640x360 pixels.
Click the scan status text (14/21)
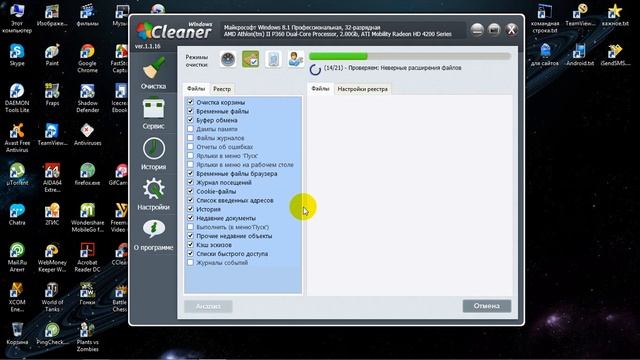393,68
